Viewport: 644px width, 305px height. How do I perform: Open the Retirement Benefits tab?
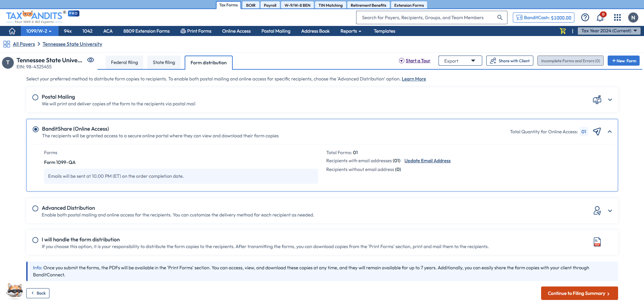tap(368, 5)
